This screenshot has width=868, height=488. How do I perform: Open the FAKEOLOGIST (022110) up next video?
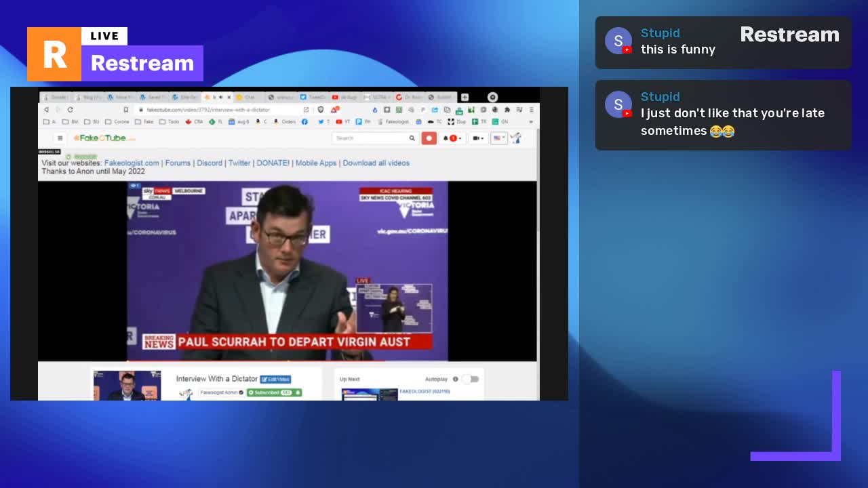[425, 392]
